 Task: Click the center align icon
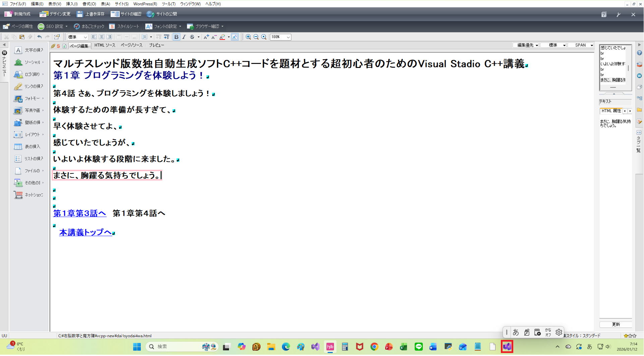point(102,37)
